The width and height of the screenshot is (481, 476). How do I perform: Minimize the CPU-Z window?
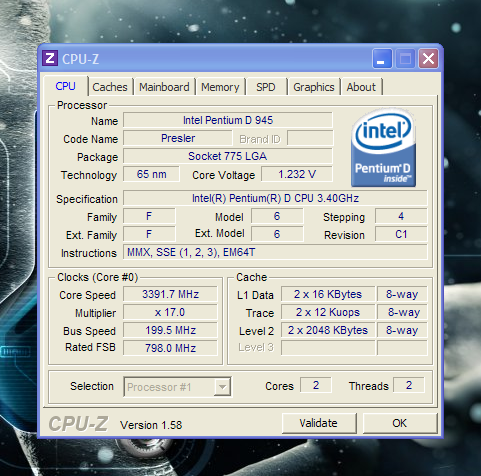point(382,59)
